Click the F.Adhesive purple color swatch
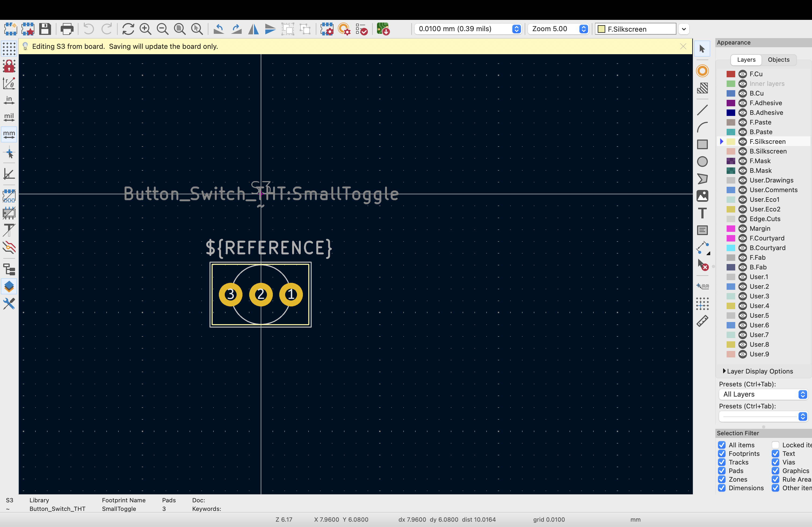Viewport: 812px width, 527px height. coord(731,103)
